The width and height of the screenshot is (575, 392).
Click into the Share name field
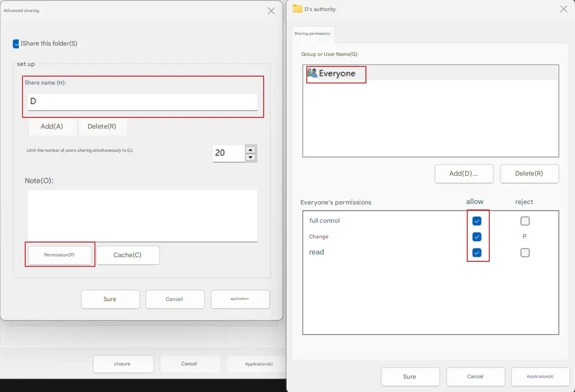(142, 101)
